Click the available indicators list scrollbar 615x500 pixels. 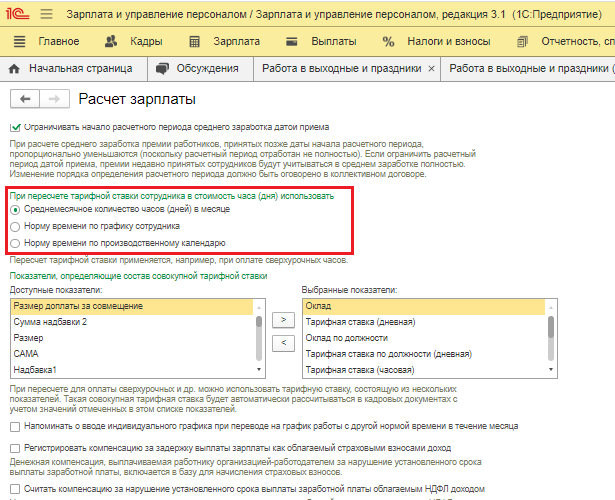[x=259, y=338]
